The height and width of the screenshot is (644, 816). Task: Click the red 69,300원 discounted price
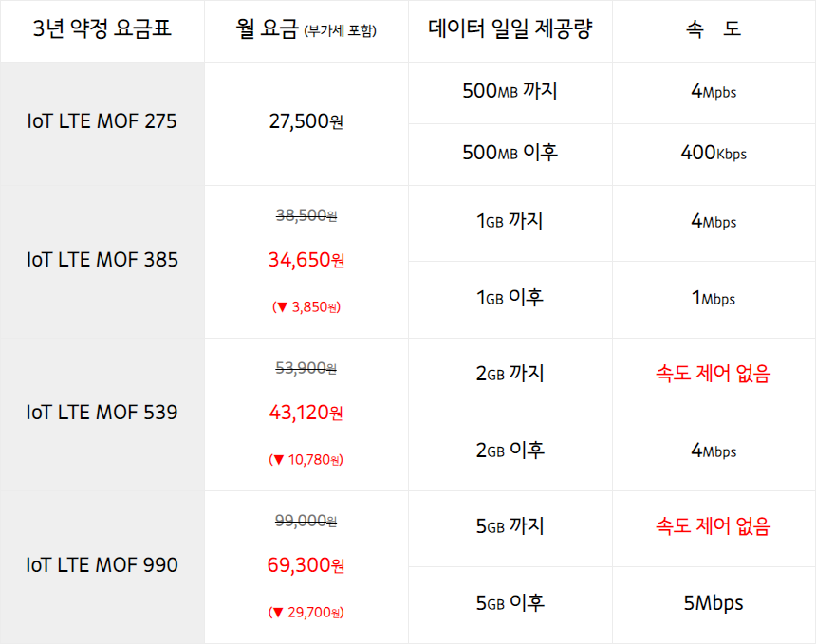[x=306, y=566]
